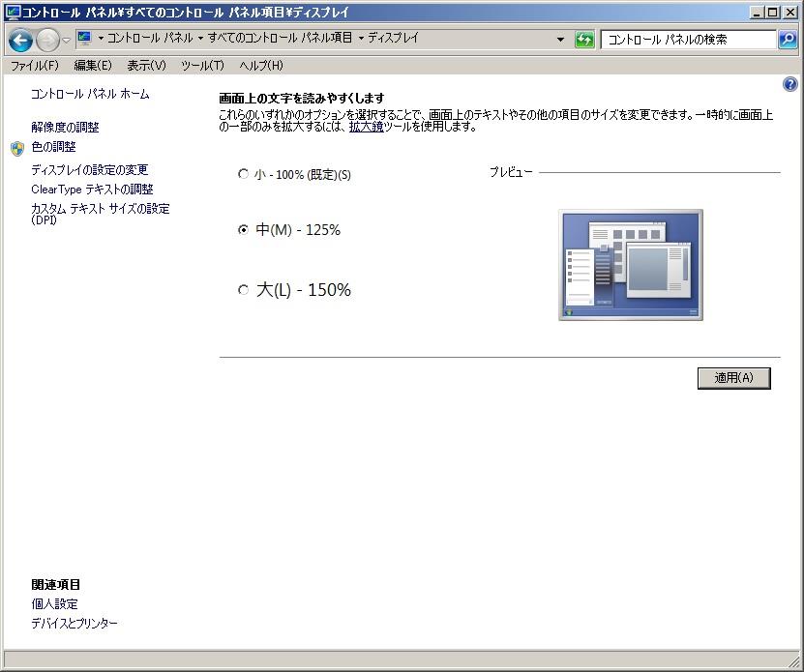Expand the dropdown arrow before ディスプレイ

[x=361, y=39]
